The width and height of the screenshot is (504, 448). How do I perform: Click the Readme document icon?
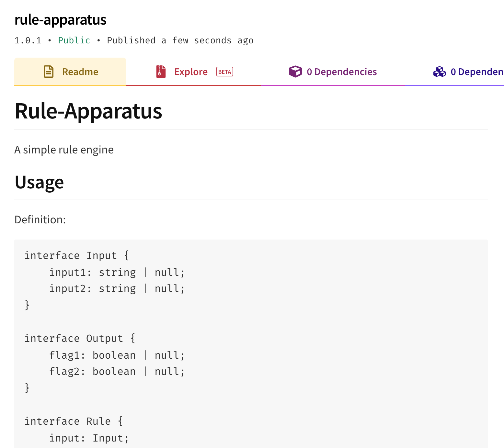click(x=49, y=72)
